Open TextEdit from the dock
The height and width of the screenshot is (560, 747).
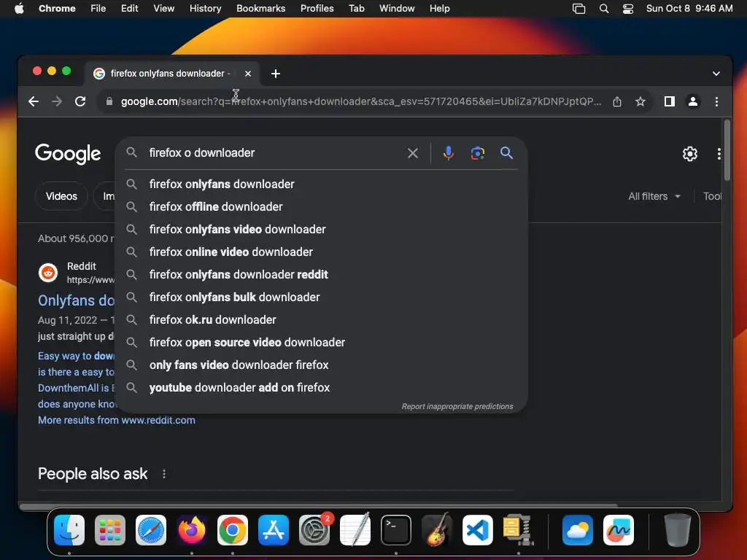tap(355, 530)
